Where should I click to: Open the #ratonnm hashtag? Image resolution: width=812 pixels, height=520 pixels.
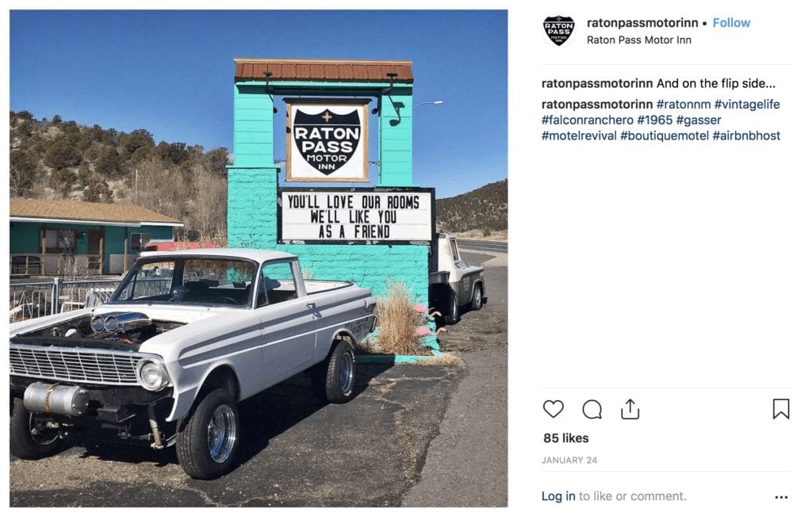(684, 104)
